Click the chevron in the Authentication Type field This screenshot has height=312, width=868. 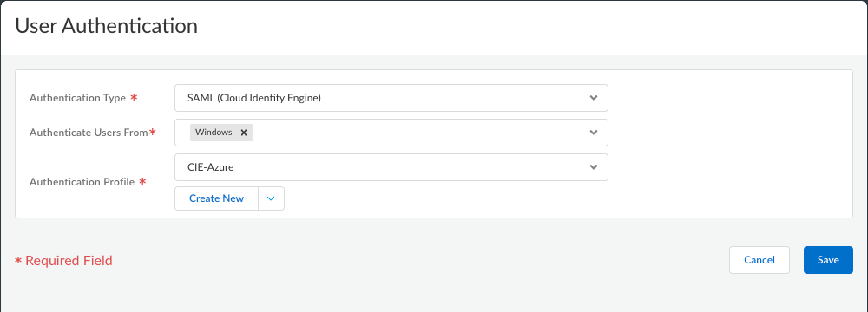coord(594,98)
